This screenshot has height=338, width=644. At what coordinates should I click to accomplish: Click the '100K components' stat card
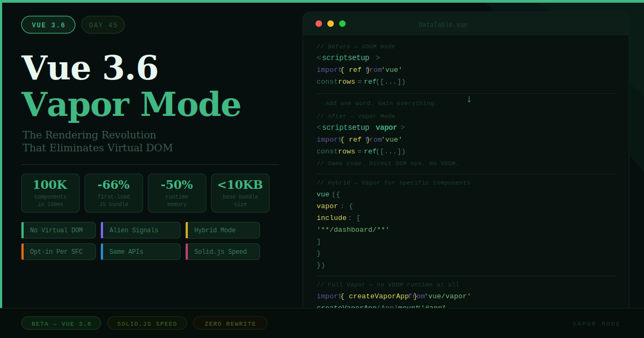(50, 193)
